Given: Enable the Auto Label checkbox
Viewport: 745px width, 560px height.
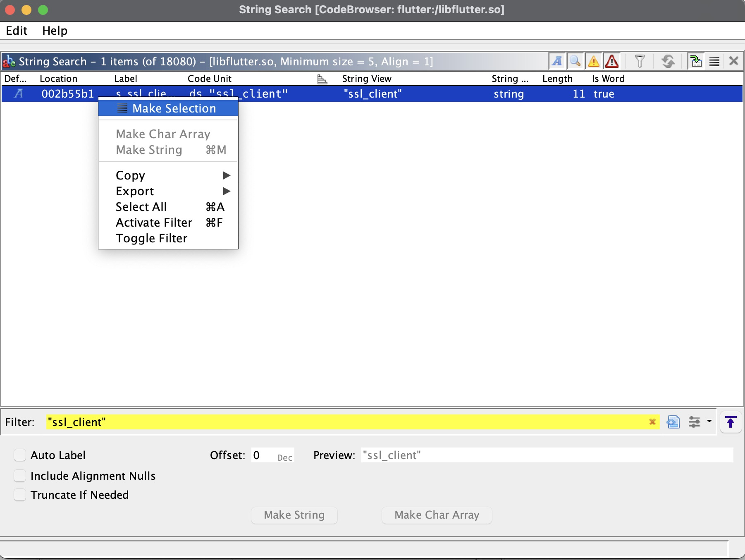Looking at the screenshot, I should [x=20, y=455].
